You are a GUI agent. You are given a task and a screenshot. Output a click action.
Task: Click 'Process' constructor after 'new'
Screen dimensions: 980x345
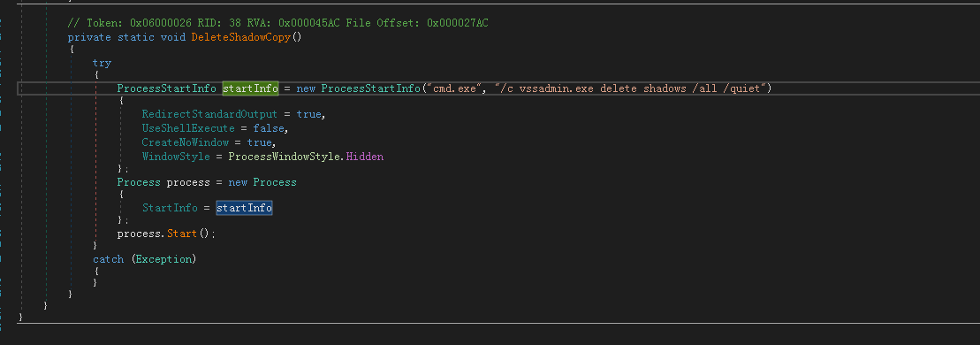click(275, 182)
